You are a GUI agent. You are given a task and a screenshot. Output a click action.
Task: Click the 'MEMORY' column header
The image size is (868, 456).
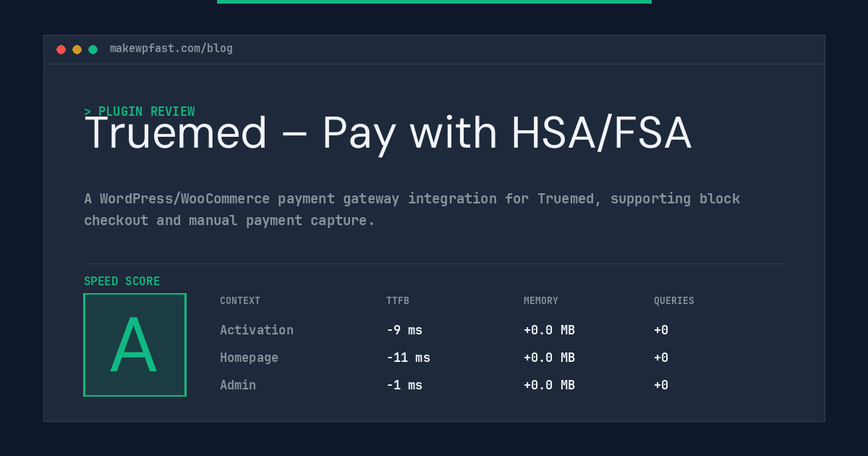(x=541, y=301)
